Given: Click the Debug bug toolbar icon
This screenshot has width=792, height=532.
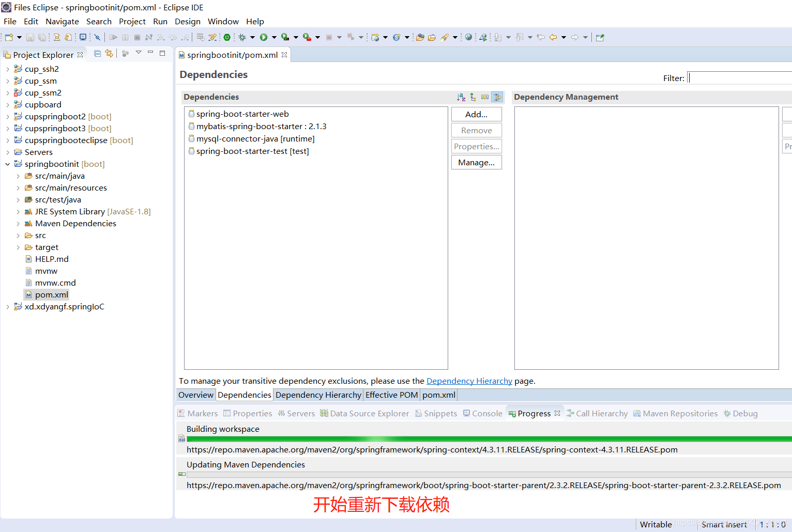Looking at the screenshot, I should point(242,37).
